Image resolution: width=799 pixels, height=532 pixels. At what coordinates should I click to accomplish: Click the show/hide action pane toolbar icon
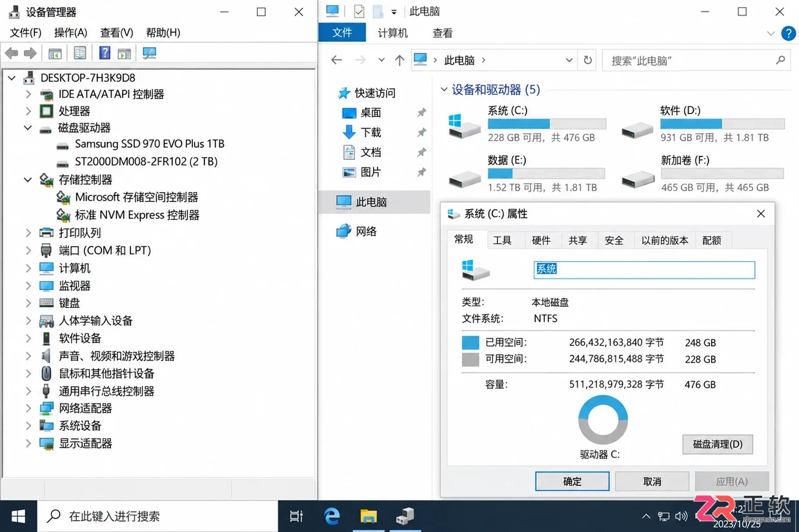(x=125, y=54)
